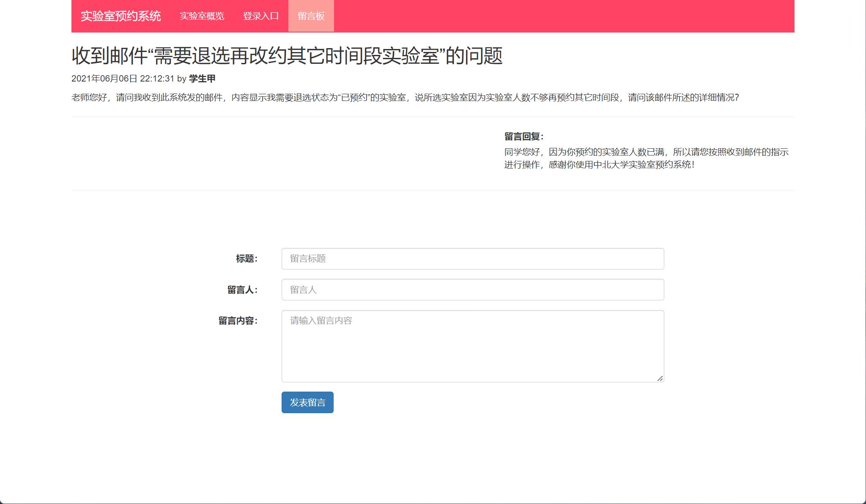Open the 实验室概览 page from navbar
Image resolution: width=866 pixels, height=504 pixels.
pyautogui.click(x=203, y=16)
